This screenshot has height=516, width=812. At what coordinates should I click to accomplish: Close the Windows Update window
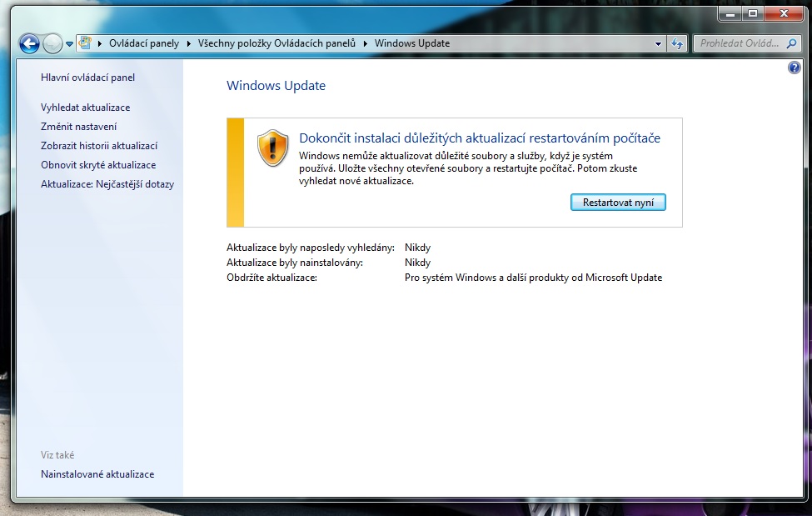784,14
